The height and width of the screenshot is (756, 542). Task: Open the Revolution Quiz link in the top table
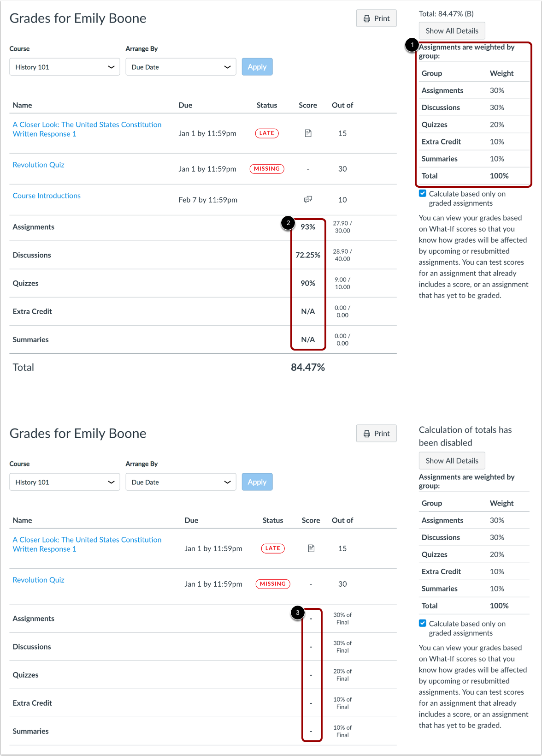pyautogui.click(x=39, y=165)
